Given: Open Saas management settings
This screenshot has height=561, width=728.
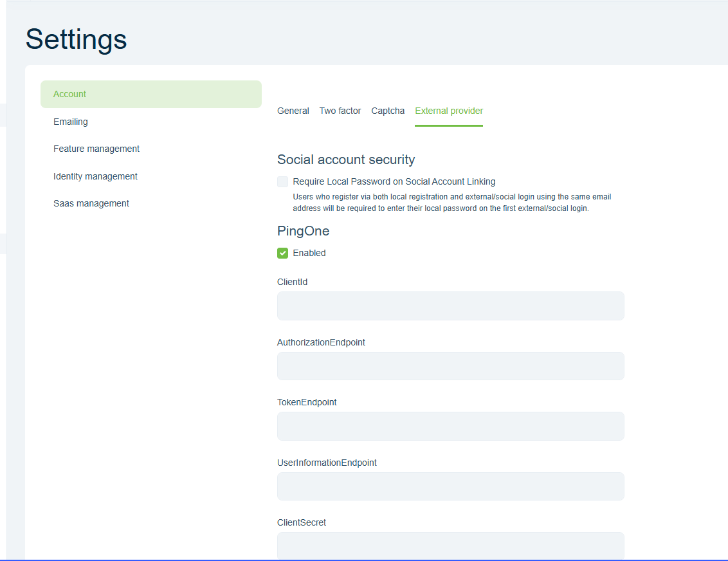Looking at the screenshot, I should click(91, 203).
